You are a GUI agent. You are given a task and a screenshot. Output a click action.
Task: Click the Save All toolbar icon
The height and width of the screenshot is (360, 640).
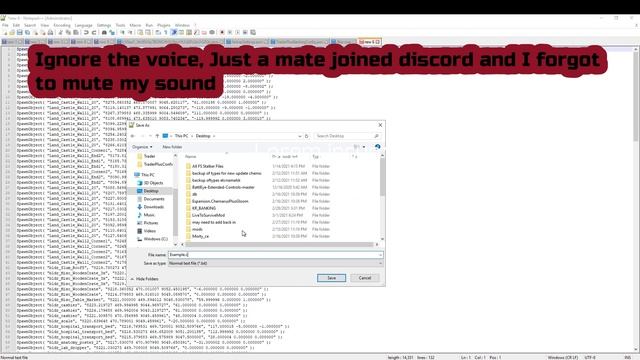click(x=27, y=32)
